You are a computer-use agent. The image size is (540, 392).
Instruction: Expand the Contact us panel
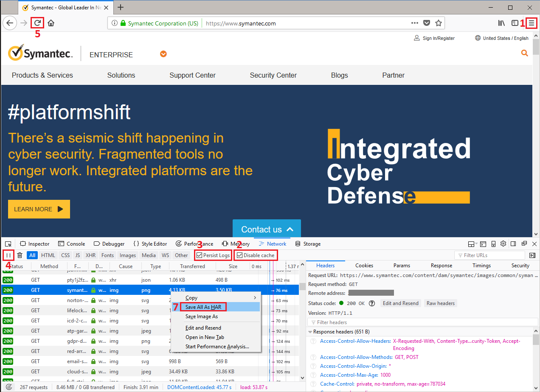point(267,229)
